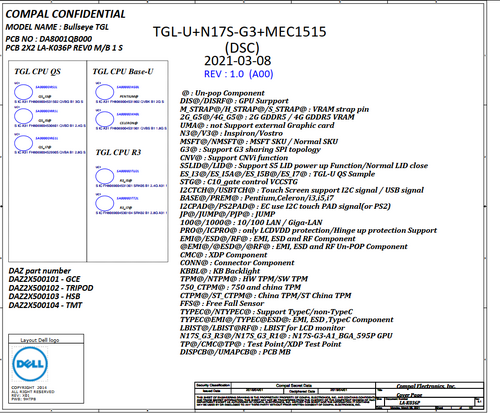Click 'DAZ2X500103 - HSB' entry
The image size is (500, 414).
[x=44, y=297]
